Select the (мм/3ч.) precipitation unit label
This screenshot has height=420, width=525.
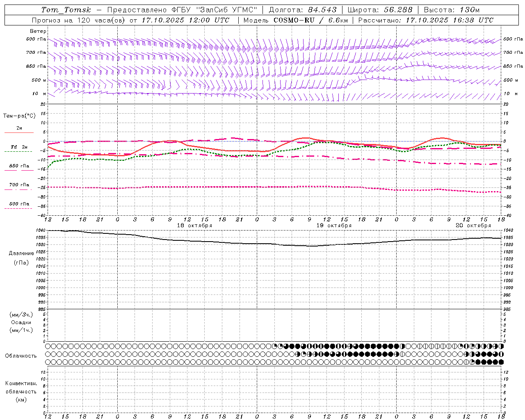(x=21, y=315)
